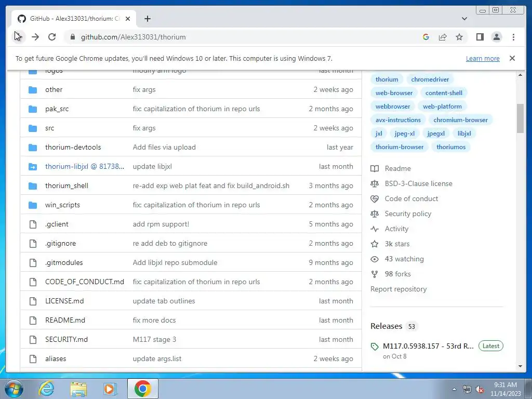Screen dimensions: 532x399
Task: Open the repository Activity link
Action: (390, 229)
